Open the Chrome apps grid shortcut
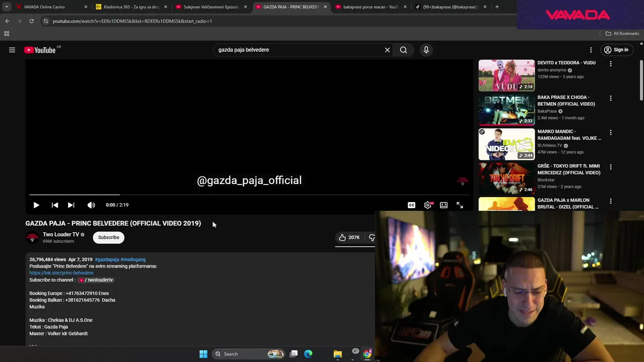The width and height of the screenshot is (644, 362). point(7,34)
